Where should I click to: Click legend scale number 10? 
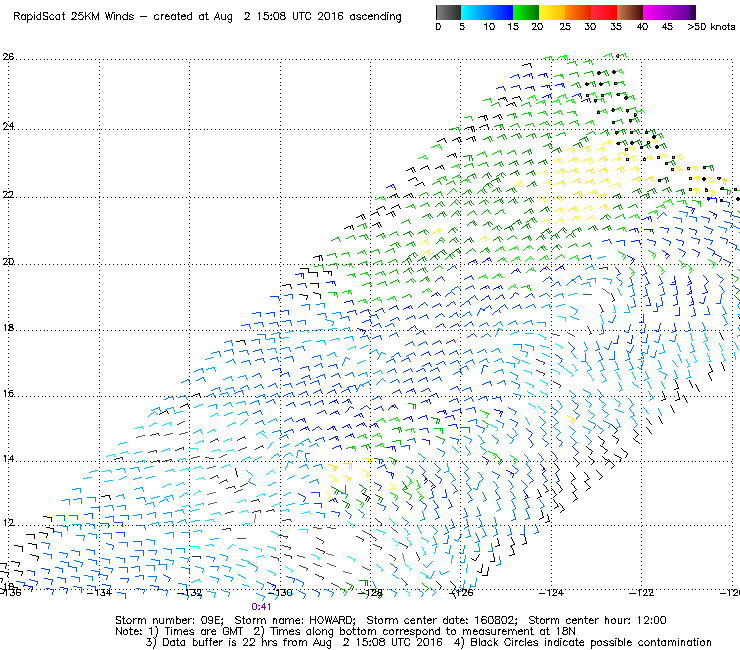click(x=489, y=27)
